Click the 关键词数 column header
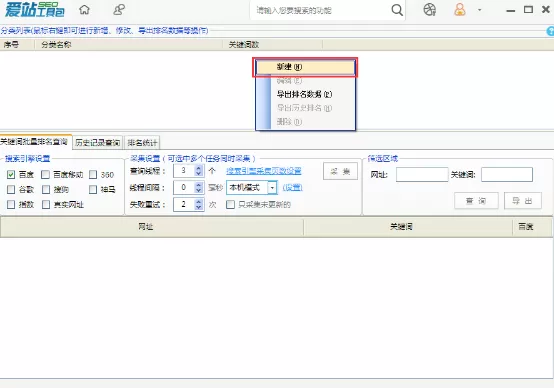The height and width of the screenshot is (389, 554). 272,45
